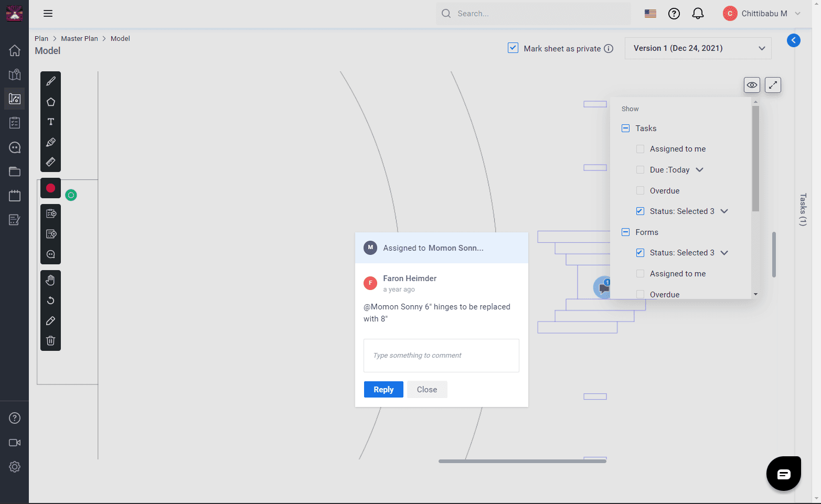Click the Search field in header
The height and width of the screenshot is (504, 821).
(533, 14)
